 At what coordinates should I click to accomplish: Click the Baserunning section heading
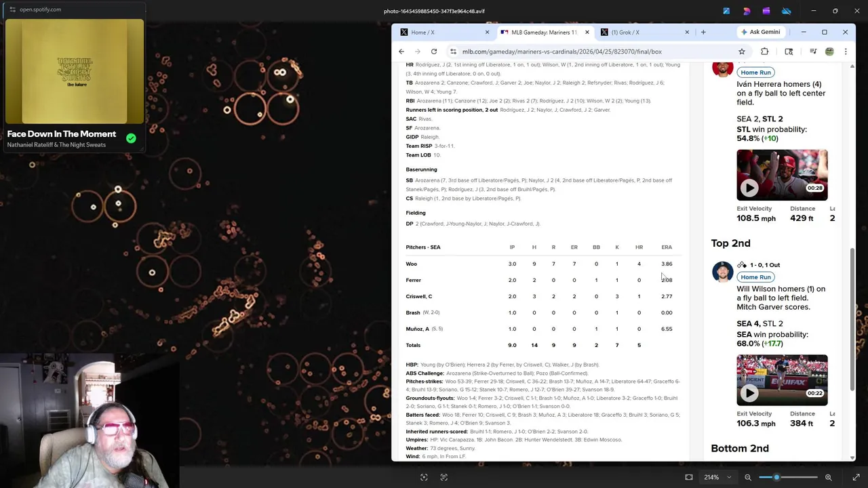[x=421, y=169]
